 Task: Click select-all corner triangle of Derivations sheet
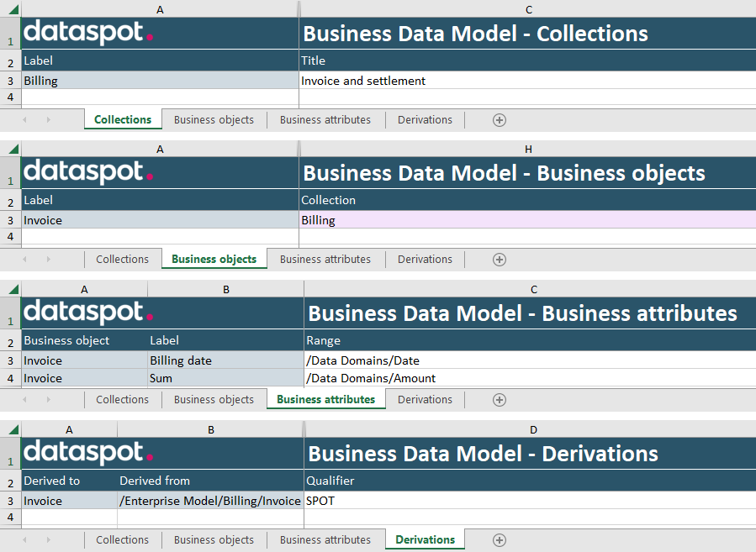13,430
